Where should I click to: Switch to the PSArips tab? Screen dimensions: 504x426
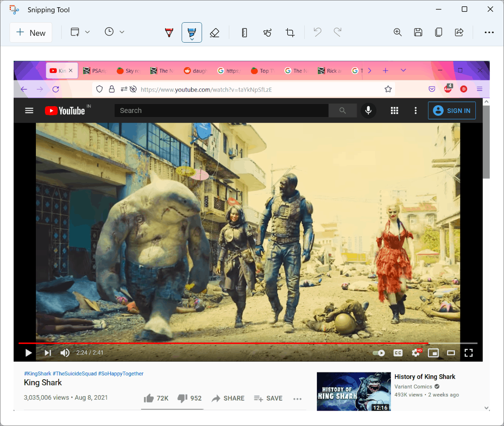pos(95,71)
